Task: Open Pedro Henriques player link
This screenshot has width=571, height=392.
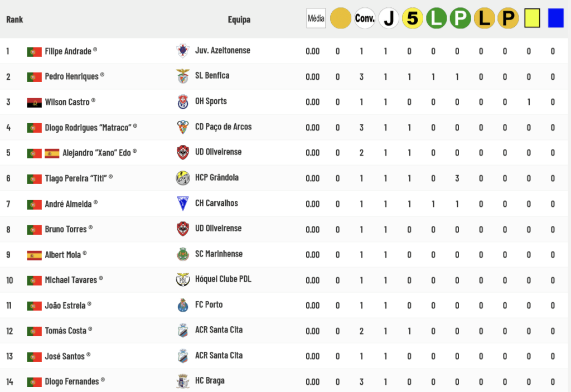Action: 72,76
